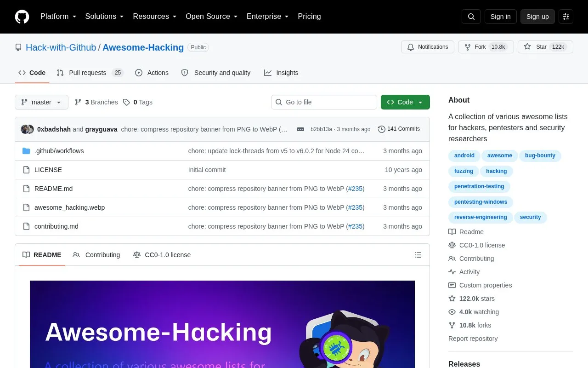Click the Awesome-Hacking banner image
Image resolution: width=588 pixels, height=368 pixels.
coord(222,324)
